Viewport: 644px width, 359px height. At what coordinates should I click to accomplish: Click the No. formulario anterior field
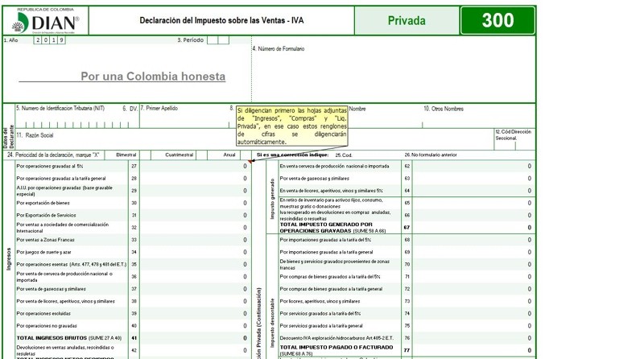pyautogui.click(x=499, y=155)
